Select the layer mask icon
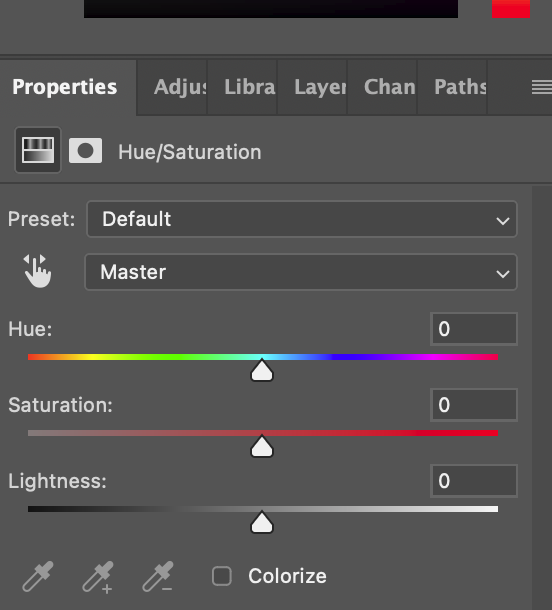Screen dimensions: 552x610 (86, 151)
